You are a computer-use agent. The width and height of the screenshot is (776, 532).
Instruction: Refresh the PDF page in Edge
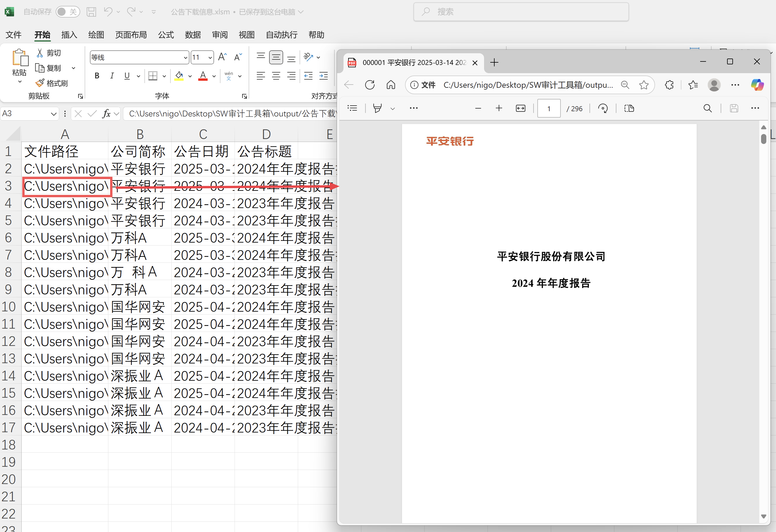point(370,85)
